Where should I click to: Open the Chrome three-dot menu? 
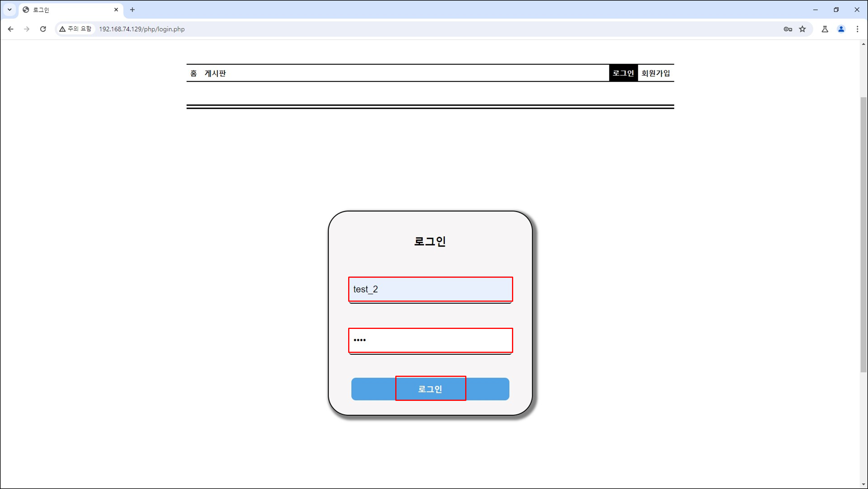857,29
